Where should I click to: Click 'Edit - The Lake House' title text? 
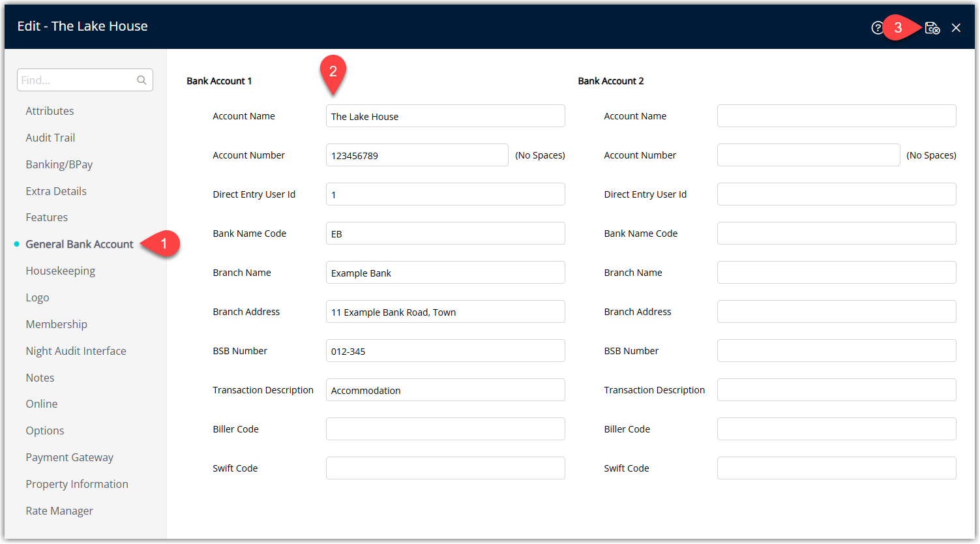tap(83, 26)
